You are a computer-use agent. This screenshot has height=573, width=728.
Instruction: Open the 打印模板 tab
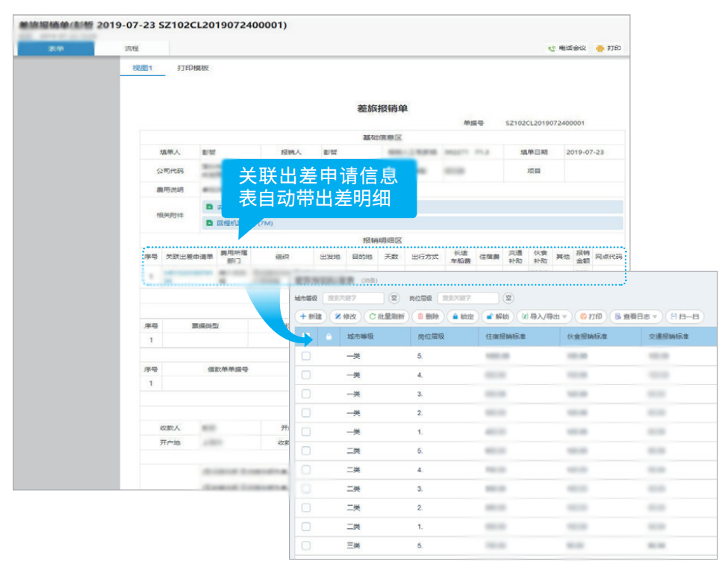[x=193, y=68]
